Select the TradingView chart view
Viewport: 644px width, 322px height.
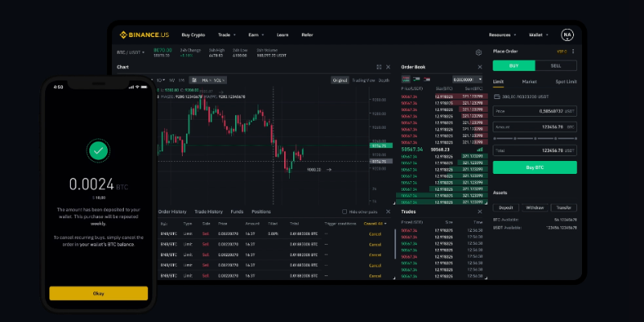[x=364, y=80]
